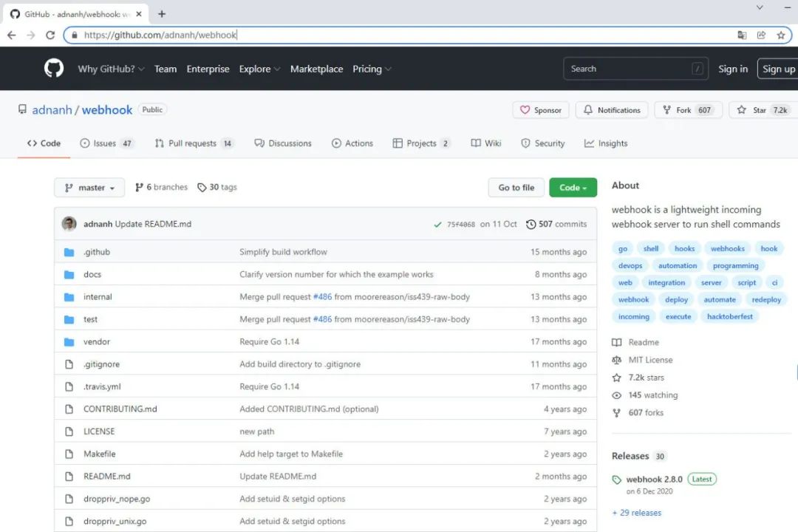
Task: Open the docs folder
Action: pyautogui.click(x=92, y=274)
